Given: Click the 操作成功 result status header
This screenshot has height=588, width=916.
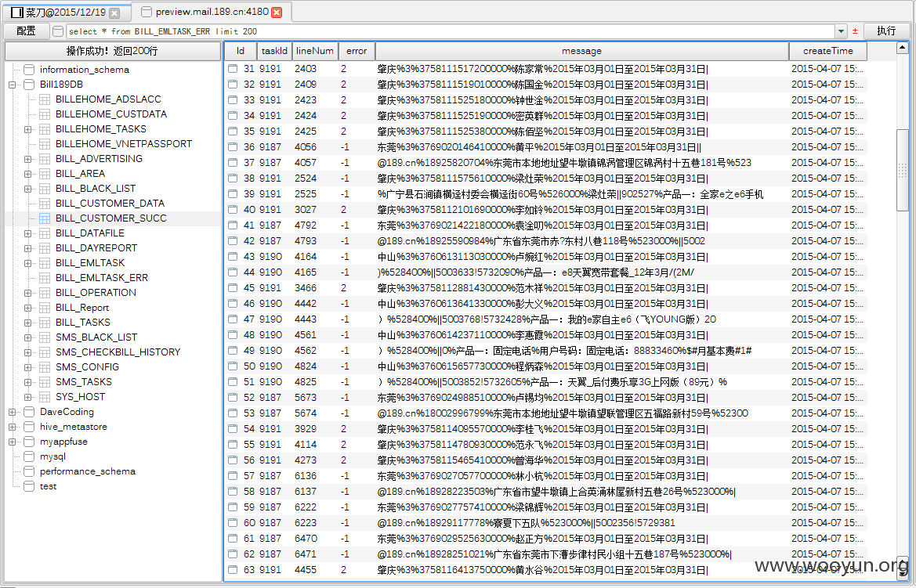Looking at the screenshot, I should point(112,51).
